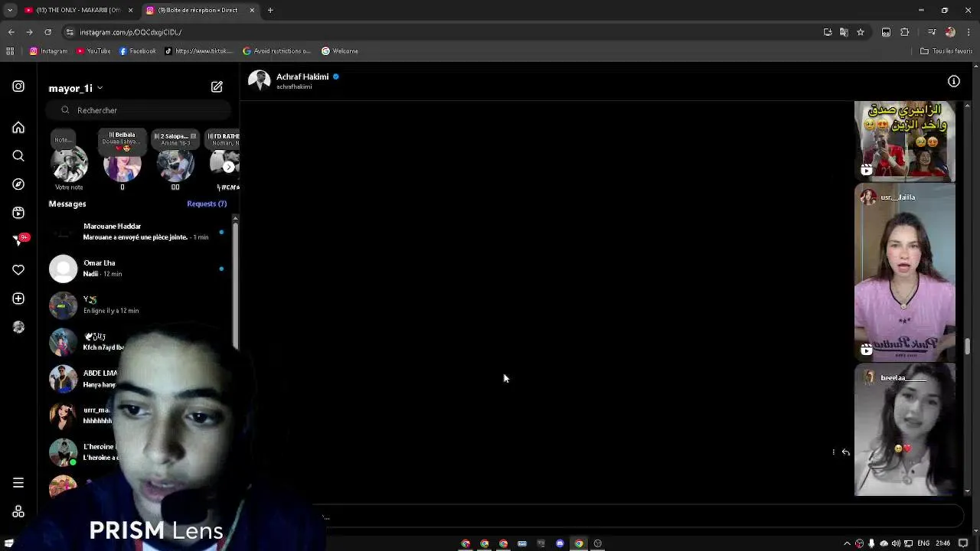Open Omar Lha conversation

coord(138,269)
